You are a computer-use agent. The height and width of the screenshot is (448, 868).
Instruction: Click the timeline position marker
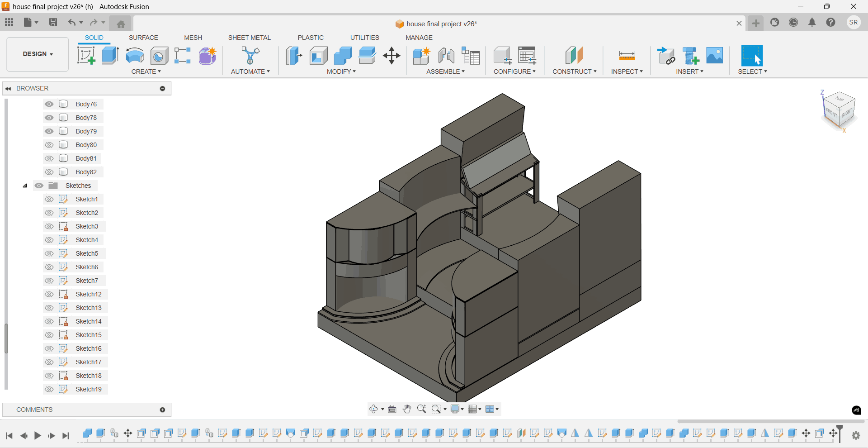840,433
